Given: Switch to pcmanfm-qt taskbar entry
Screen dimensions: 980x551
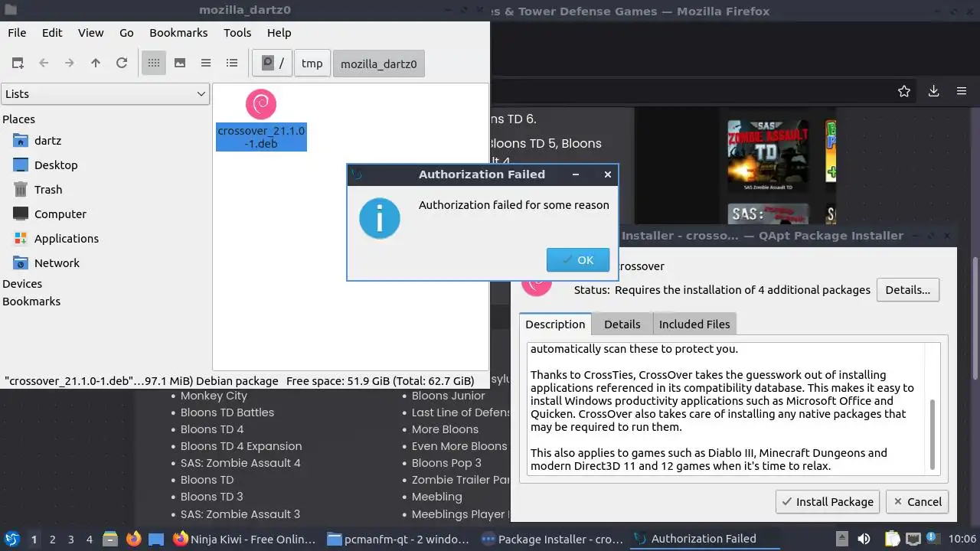Looking at the screenshot, I should [398, 539].
